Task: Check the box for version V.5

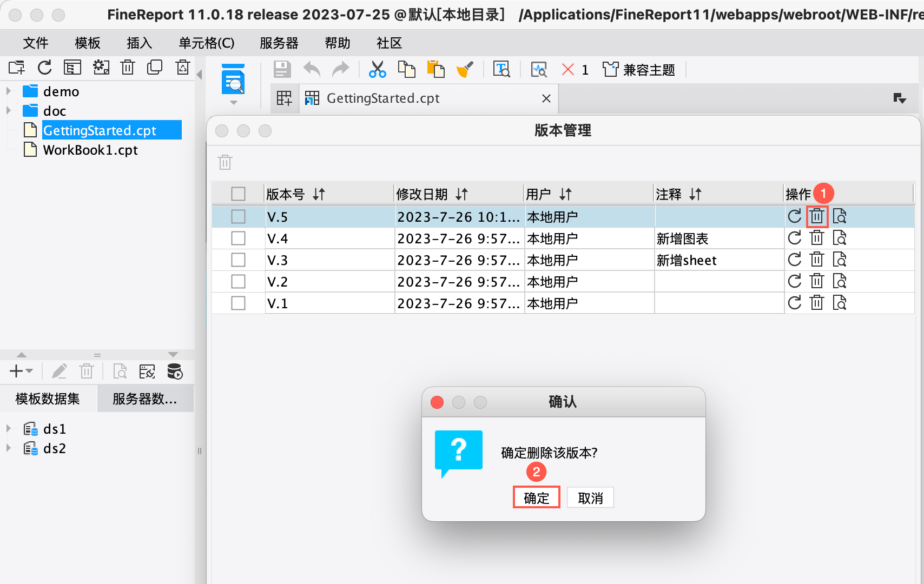Action: tap(238, 216)
